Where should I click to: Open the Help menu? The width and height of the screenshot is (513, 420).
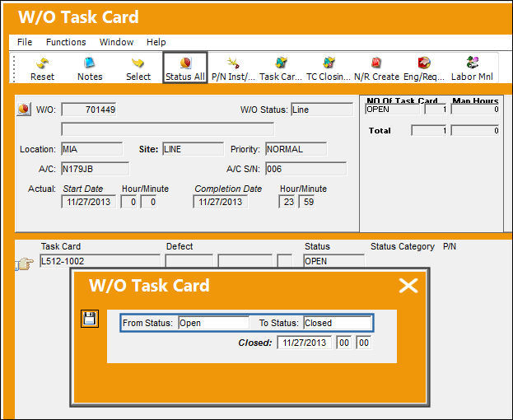156,42
